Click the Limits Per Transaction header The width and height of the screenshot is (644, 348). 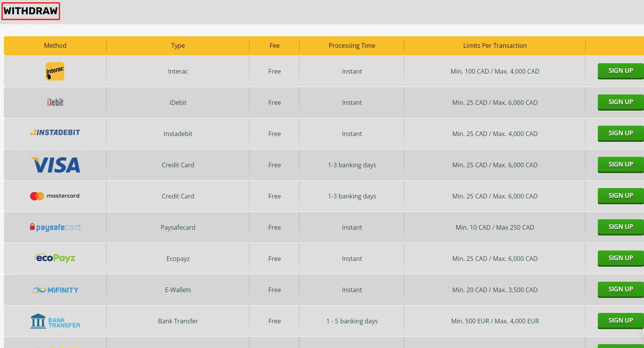(x=495, y=45)
